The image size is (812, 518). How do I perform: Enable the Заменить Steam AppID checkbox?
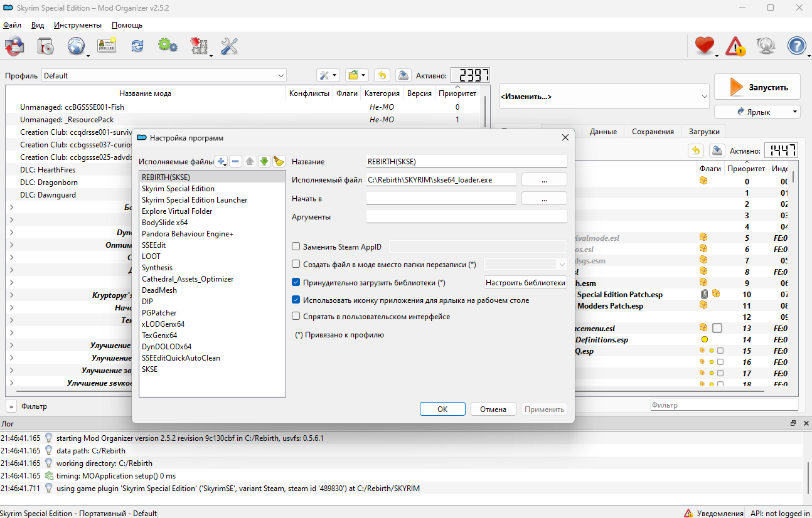tap(296, 247)
